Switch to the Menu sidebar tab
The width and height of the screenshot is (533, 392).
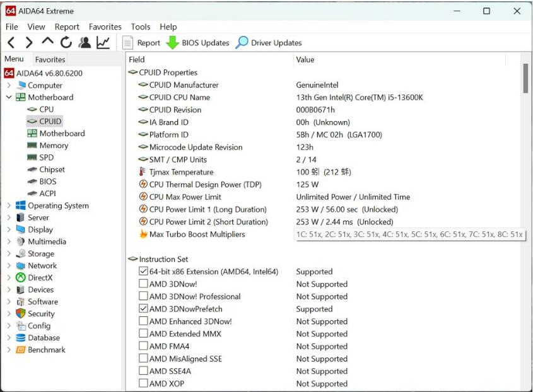(x=15, y=59)
